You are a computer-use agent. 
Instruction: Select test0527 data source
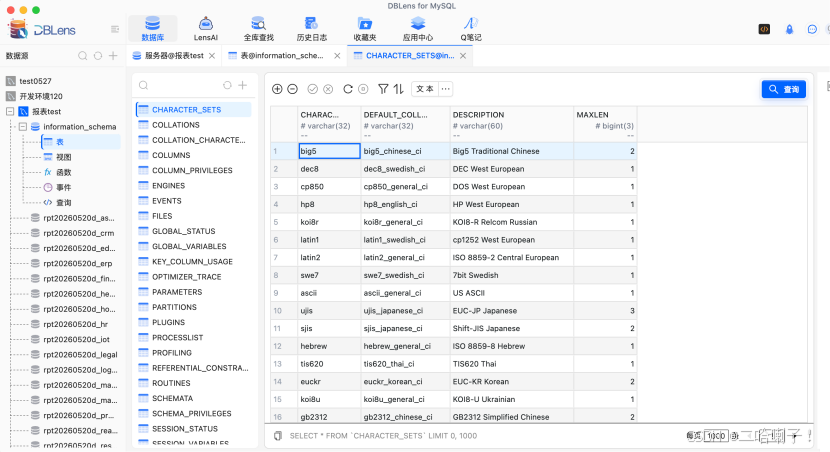click(35, 81)
